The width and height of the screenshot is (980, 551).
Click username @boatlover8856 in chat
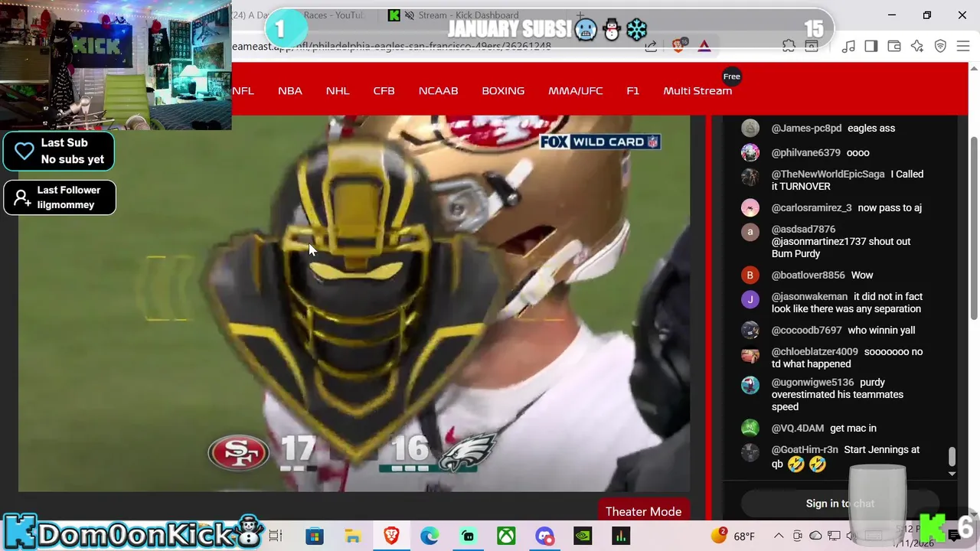[808, 275]
